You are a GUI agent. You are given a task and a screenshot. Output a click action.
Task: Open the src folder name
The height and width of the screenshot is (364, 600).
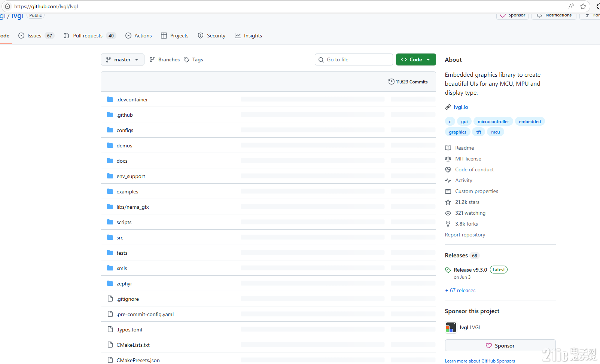click(120, 238)
